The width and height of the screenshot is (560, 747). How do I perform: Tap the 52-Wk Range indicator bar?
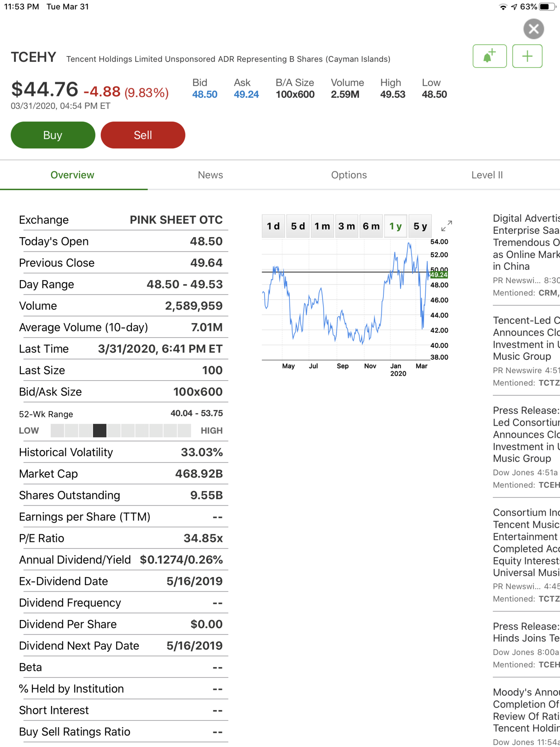(x=121, y=431)
